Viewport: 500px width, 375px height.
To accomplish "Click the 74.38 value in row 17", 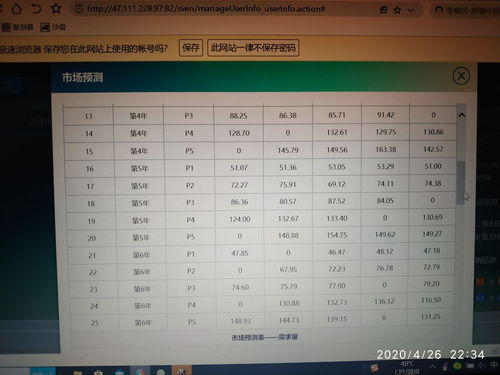I will point(433,183).
